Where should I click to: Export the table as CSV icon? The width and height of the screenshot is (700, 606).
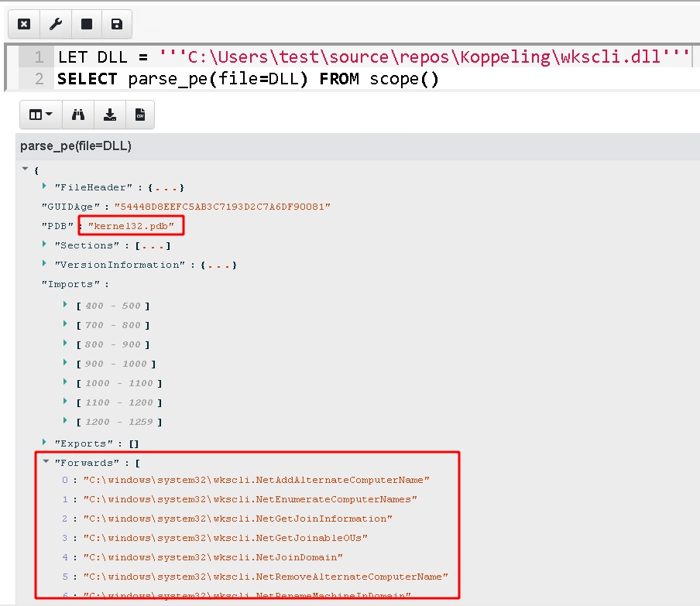pyautogui.click(x=140, y=115)
